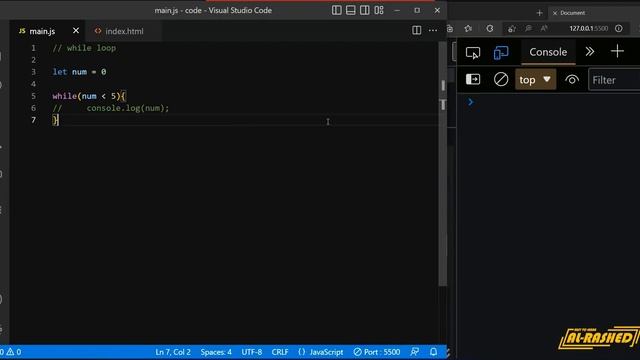Click the 127.0.0.1:5500 address bar
The height and width of the screenshot is (360, 640).
[x=589, y=28]
